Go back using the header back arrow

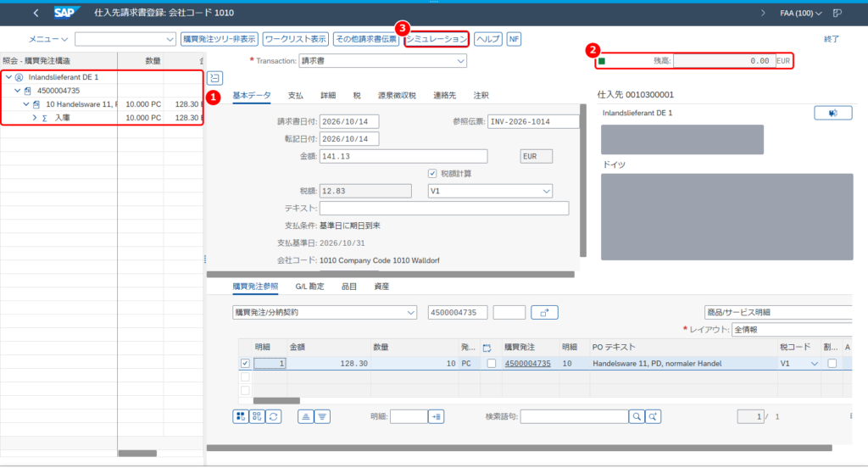coord(36,13)
